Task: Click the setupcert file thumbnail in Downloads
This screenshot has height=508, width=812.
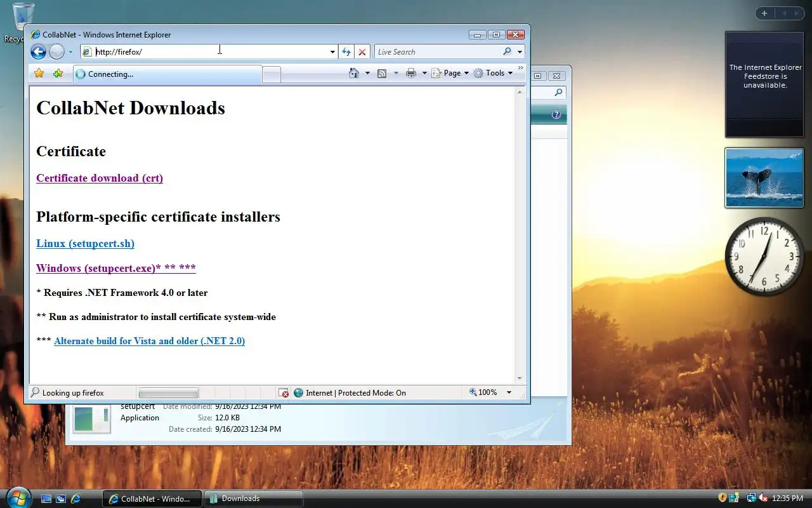Action: pyautogui.click(x=91, y=418)
